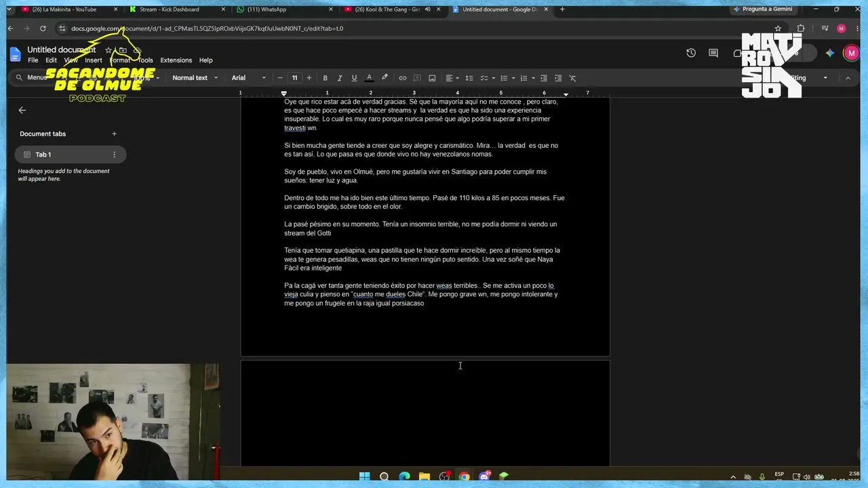Select Tab 1 in the sidebar
The image size is (868, 488).
coord(70,155)
